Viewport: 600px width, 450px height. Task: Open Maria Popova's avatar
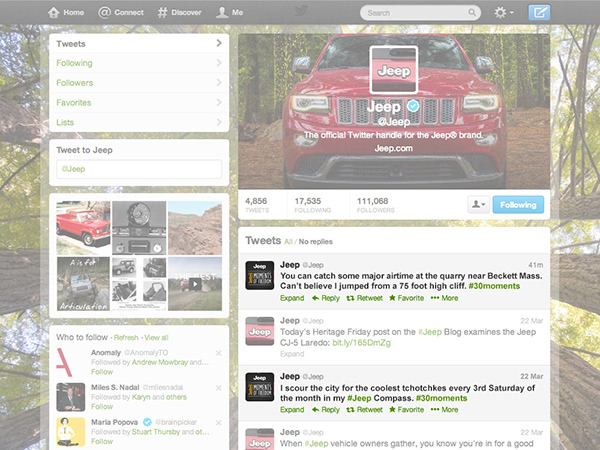coord(71,432)
